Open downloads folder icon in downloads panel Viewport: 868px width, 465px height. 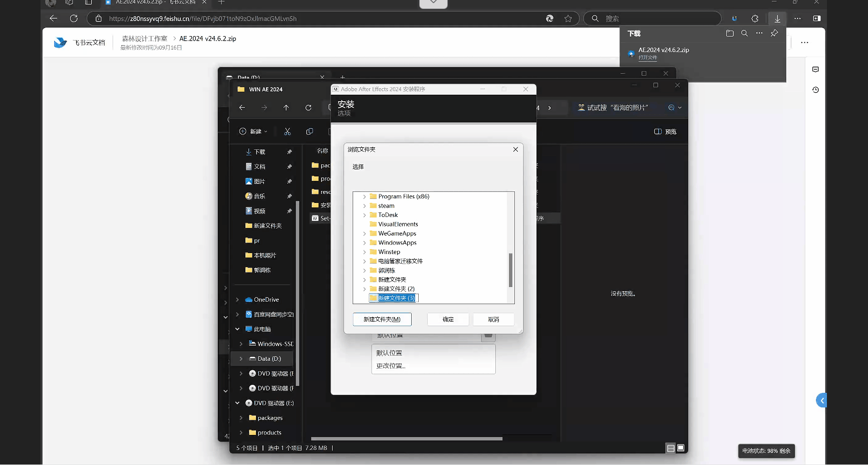pos(730,34)
